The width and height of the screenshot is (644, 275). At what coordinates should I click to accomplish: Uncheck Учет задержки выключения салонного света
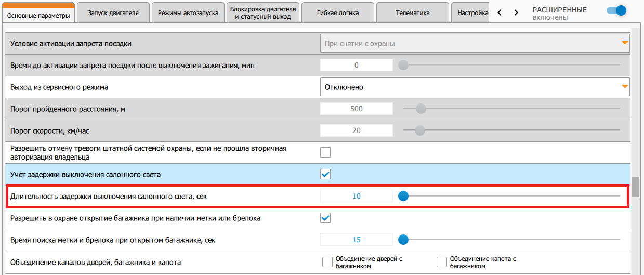(325, 175)
